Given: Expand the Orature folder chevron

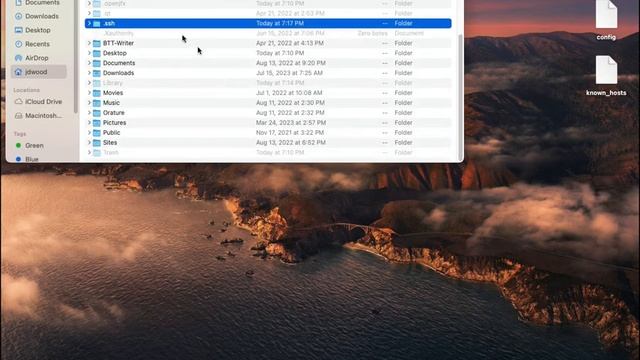Looking at the screenshot, I should tap(89, 113).
